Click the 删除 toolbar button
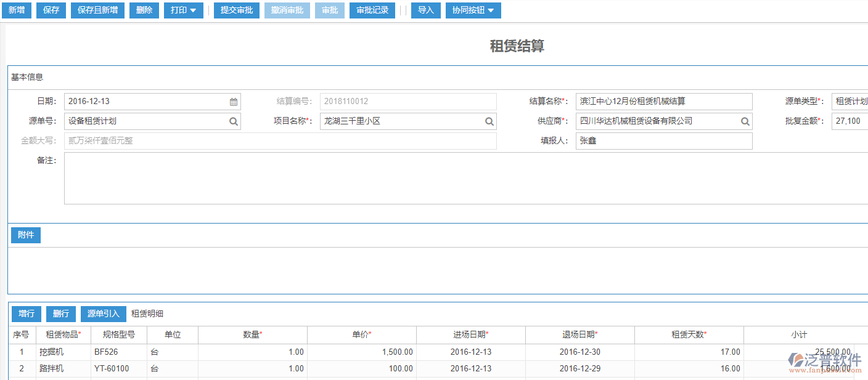This screenshot has width=868, height=380. coord(144,10)
